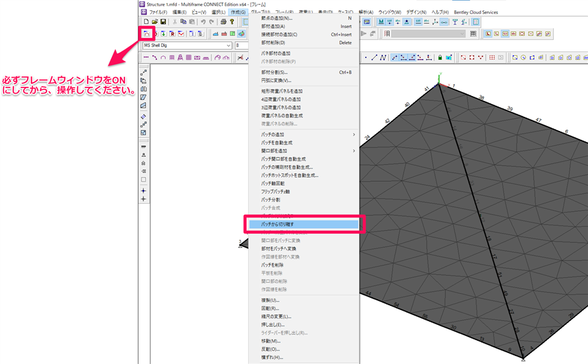Image resolution: width=588 pixels, height=364 pixels.
Task: Choose パッチから切り離す from the menu
Action: 303,225
